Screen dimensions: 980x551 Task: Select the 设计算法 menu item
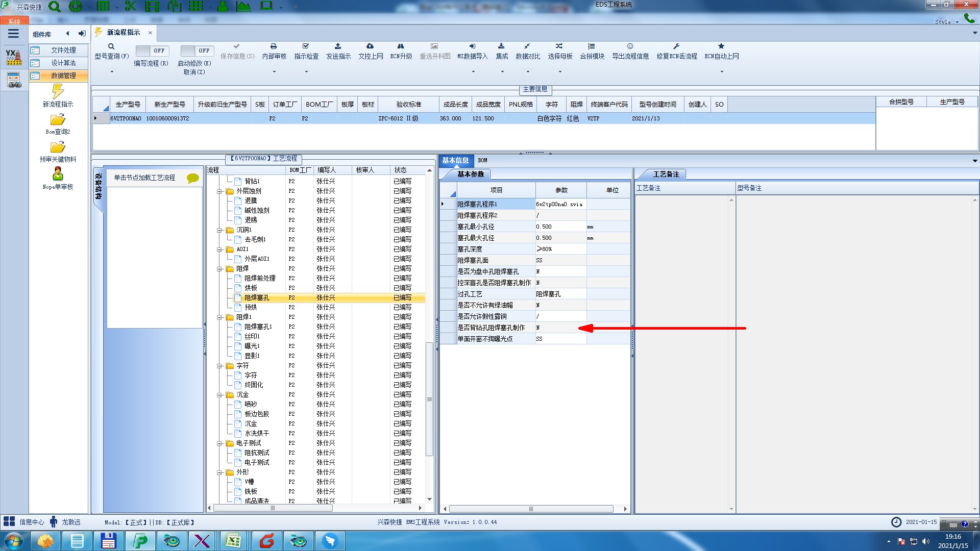(x=63, y=63)
